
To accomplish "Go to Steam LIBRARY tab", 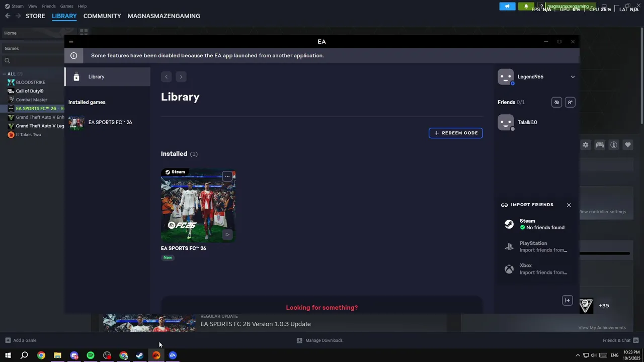I will [x=64, y=16].
